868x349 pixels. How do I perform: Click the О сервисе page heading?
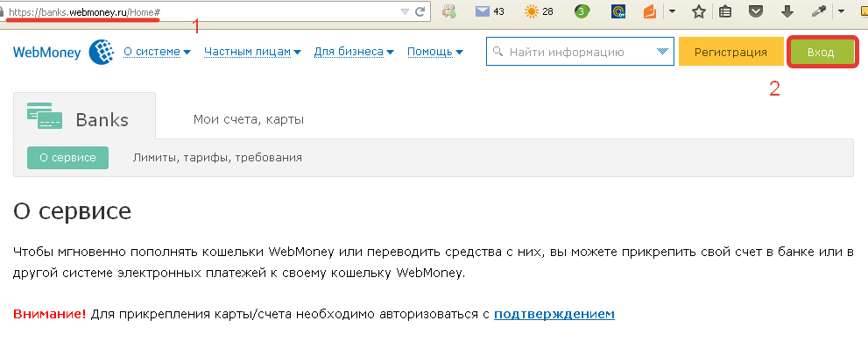tap(73, 211)
